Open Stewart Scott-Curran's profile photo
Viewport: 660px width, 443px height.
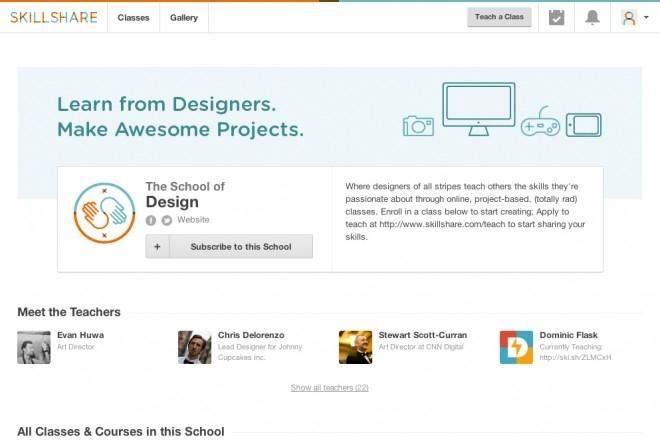(x=355, y=347)
